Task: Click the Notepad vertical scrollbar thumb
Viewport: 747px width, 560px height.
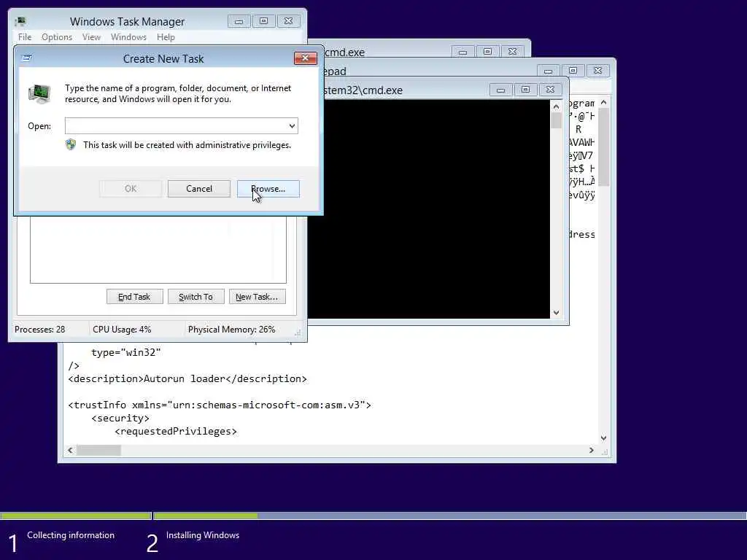Action: [x=603, y=147]
